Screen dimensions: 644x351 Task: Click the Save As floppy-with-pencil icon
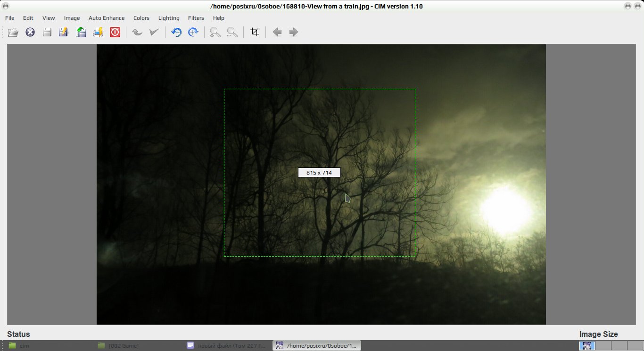pos(64,32)
